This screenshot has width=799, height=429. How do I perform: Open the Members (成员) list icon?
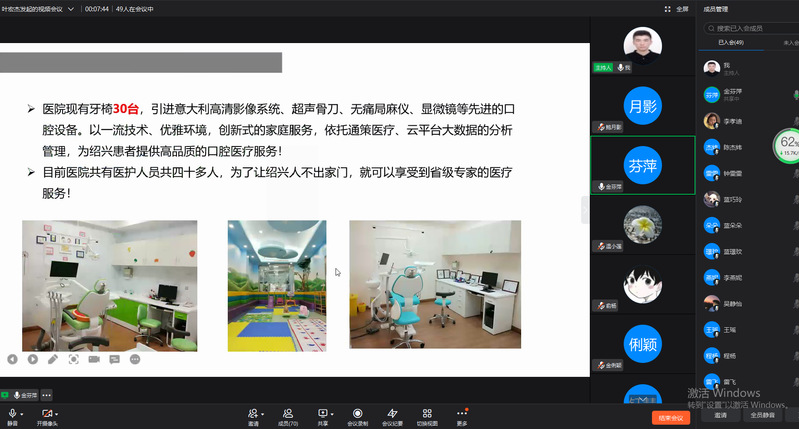coord(286,413)
